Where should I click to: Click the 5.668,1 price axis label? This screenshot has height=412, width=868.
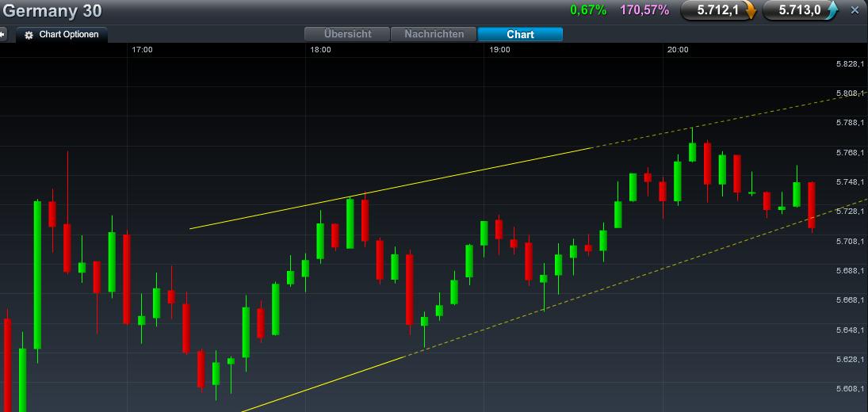[850, 300]
